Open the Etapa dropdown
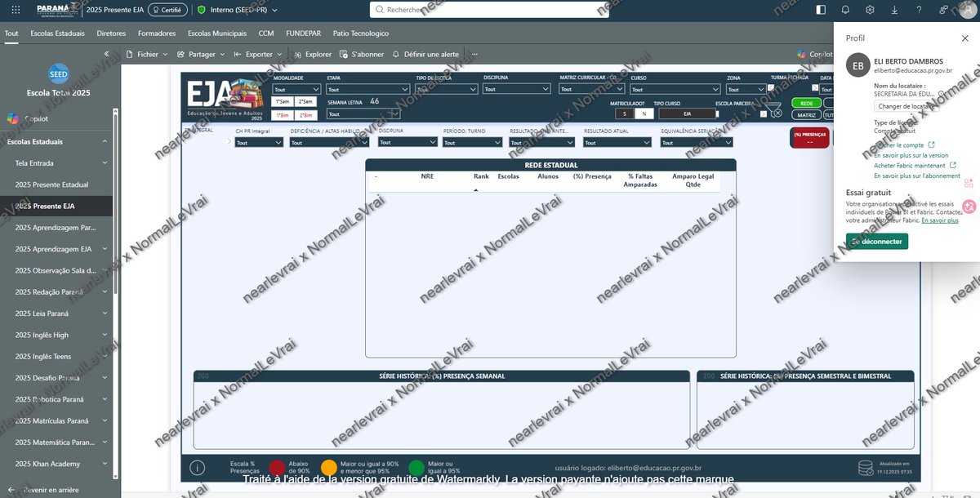This screenshot has width=980, height=498. (x=367, y=90)
